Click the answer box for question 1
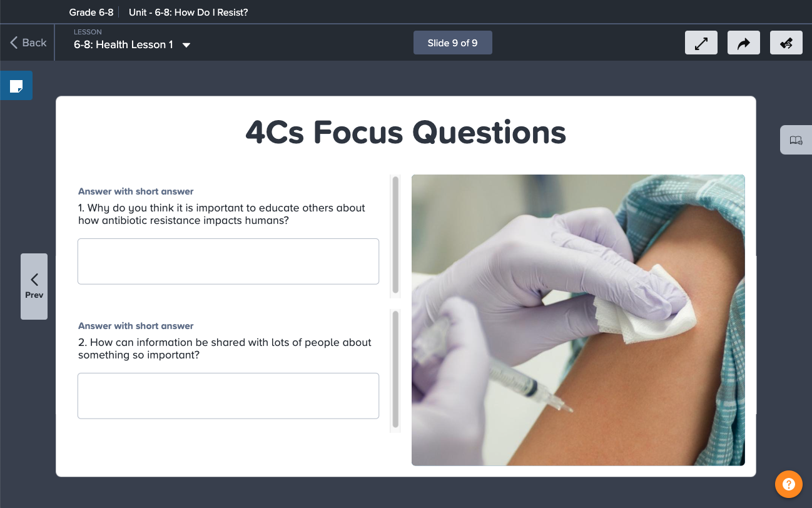The image size is (812, 508). coord(228,261)
